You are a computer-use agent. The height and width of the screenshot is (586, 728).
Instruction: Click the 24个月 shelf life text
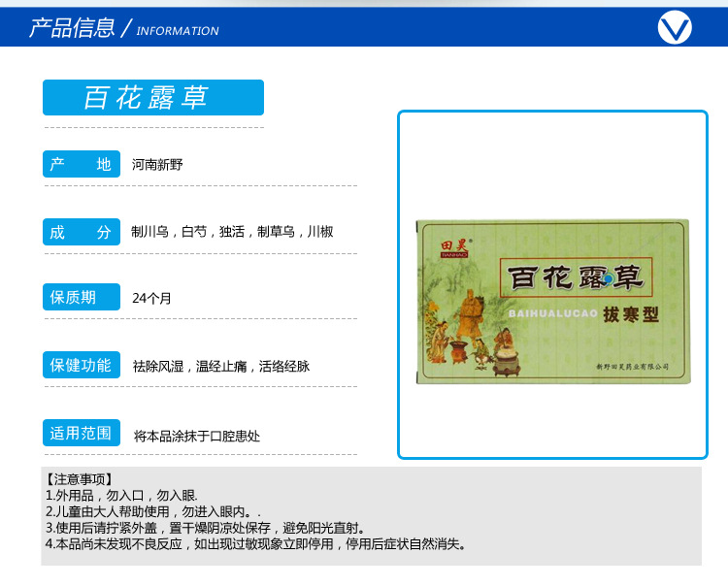click(x=151, y=298)
